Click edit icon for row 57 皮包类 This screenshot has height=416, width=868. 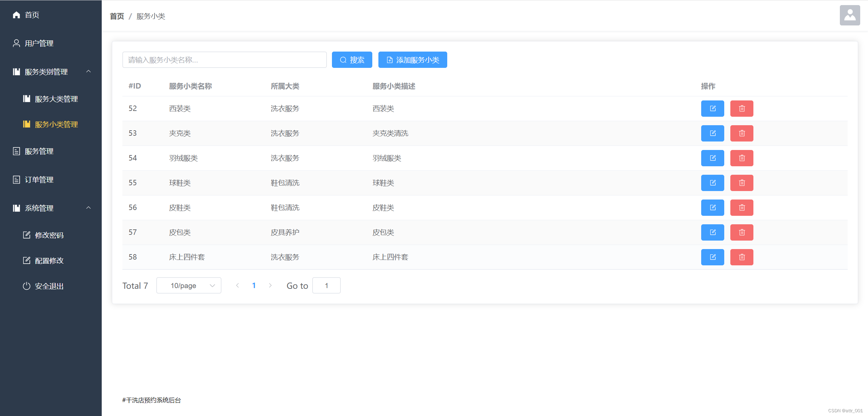(x=712, y=232)
